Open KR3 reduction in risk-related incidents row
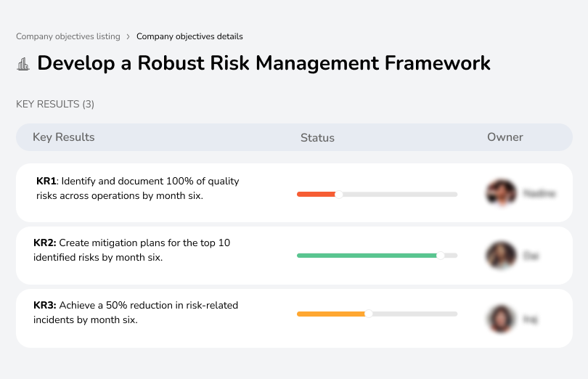 (x=136, y=312)
